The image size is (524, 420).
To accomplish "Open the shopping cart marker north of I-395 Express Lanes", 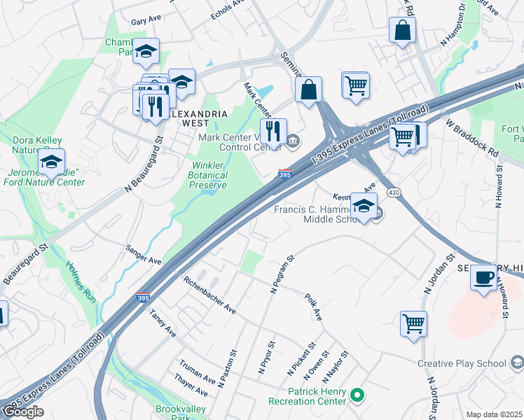I will click(x=356, y=86).
